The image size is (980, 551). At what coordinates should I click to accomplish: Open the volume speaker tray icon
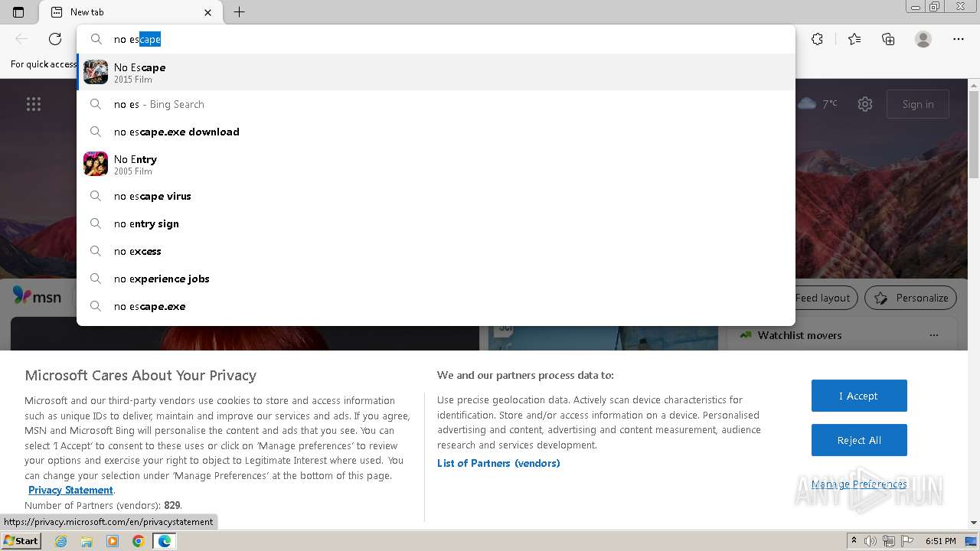coord(871,541)
